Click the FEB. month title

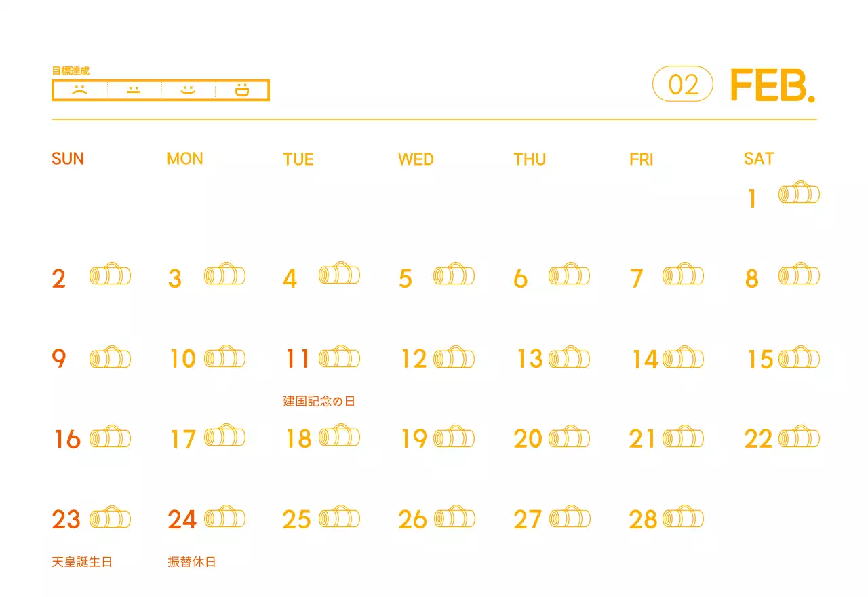772,85
